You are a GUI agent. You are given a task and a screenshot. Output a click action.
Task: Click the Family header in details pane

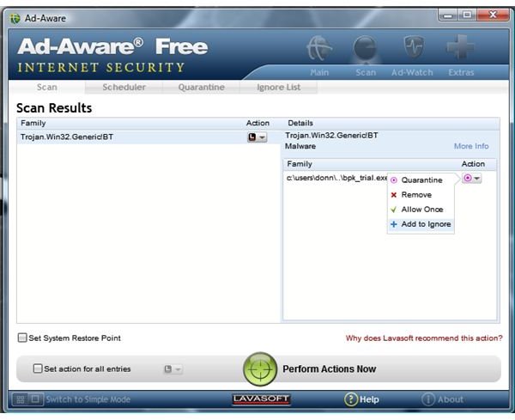(300, 164)
